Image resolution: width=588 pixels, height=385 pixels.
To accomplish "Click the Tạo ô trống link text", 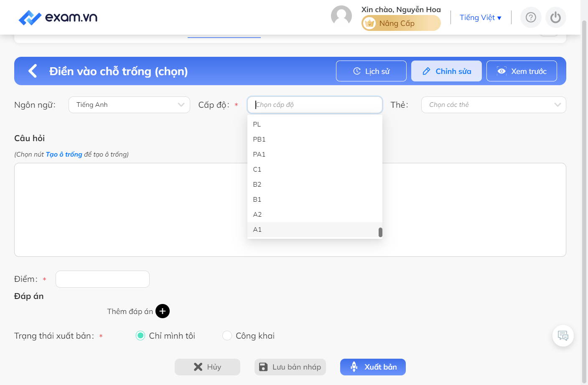I will (x=64, y=155).
